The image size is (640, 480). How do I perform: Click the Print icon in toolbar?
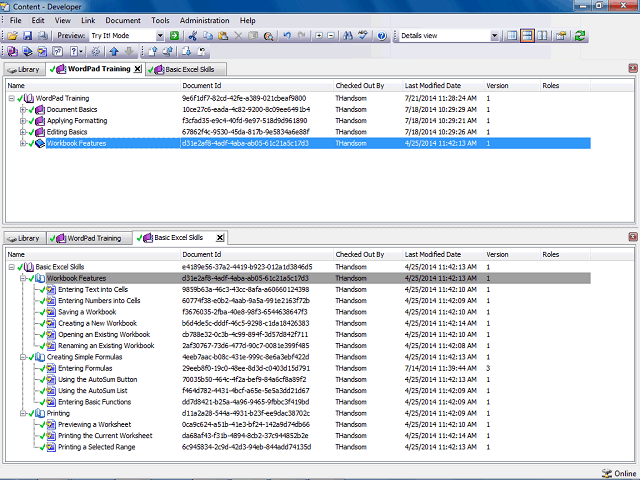coord(42,36)
